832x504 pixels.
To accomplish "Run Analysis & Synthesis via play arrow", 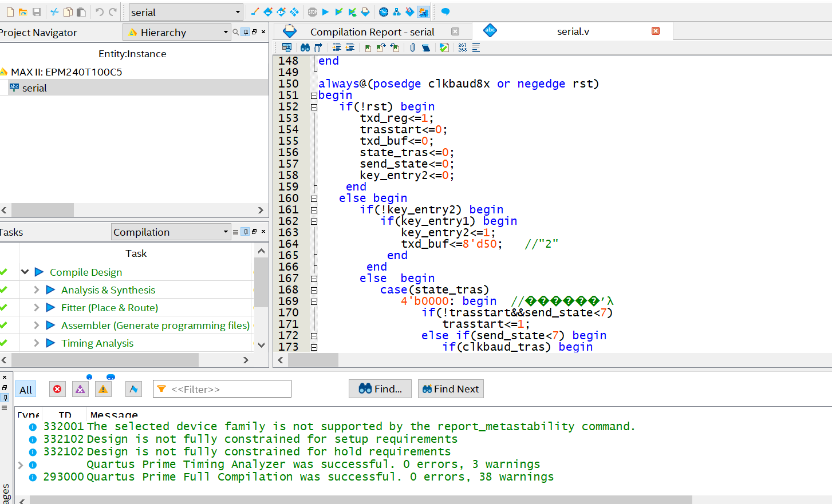I will (x=50, y=290).
